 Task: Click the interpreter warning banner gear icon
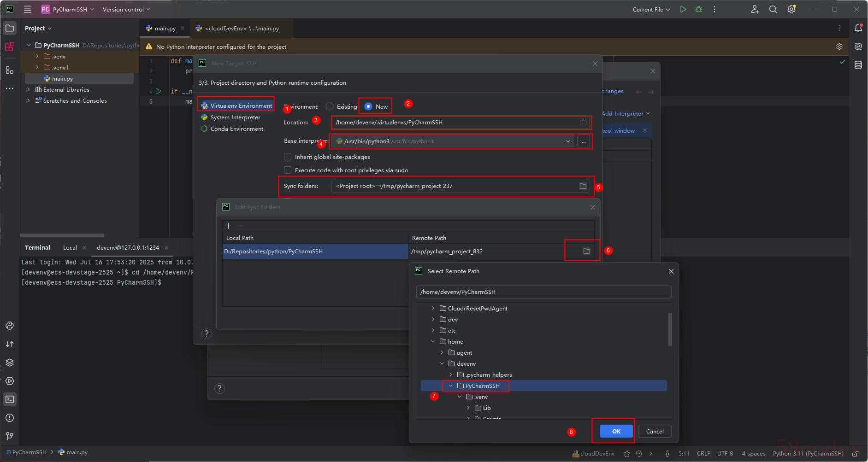(x=839, y=47)
